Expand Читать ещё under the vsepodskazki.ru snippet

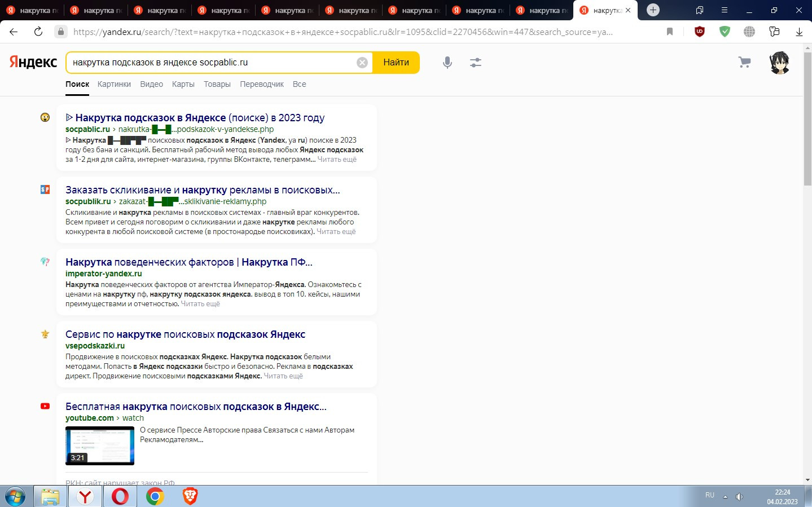click(283, 376)
